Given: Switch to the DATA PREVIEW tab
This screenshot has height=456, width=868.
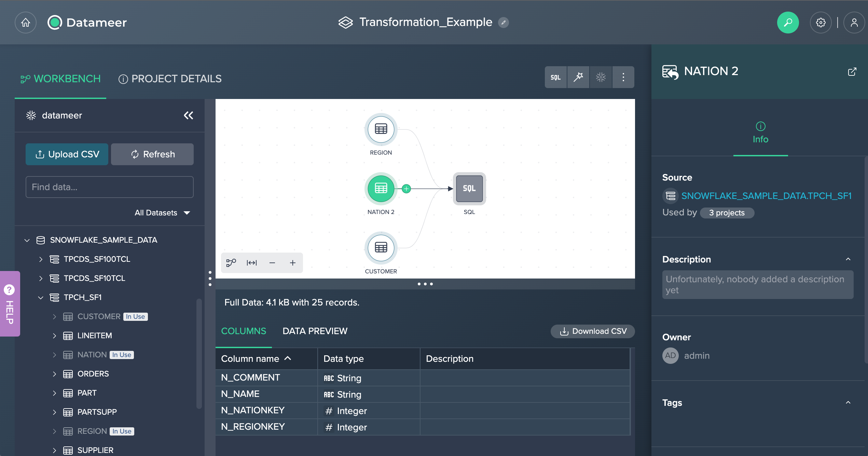Looking at the screenshot, I should pos(315,331).
